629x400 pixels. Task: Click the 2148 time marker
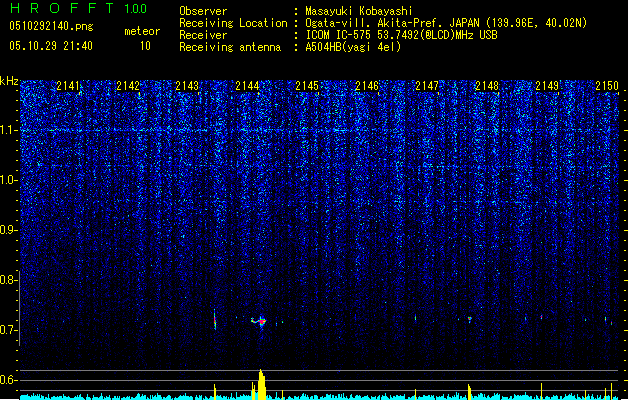point(487,85)
